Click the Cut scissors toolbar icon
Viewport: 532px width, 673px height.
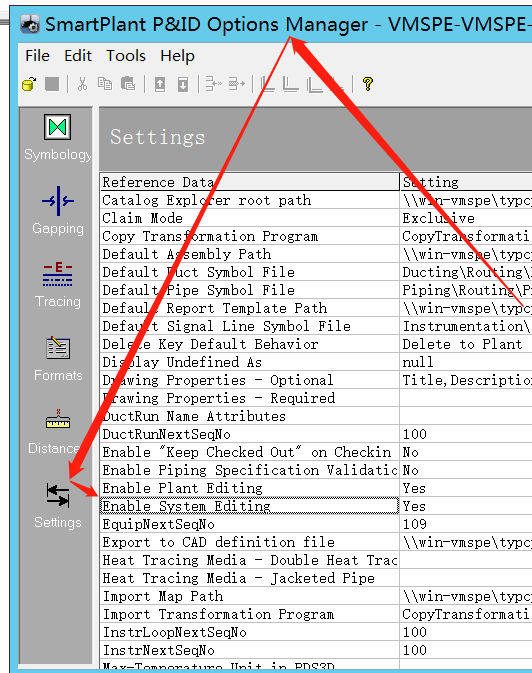(x=82, y=84)
